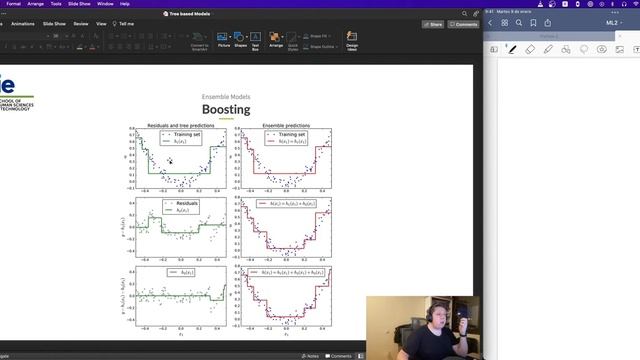Select the highlighter tool in notes app

[x=548, y=49]
